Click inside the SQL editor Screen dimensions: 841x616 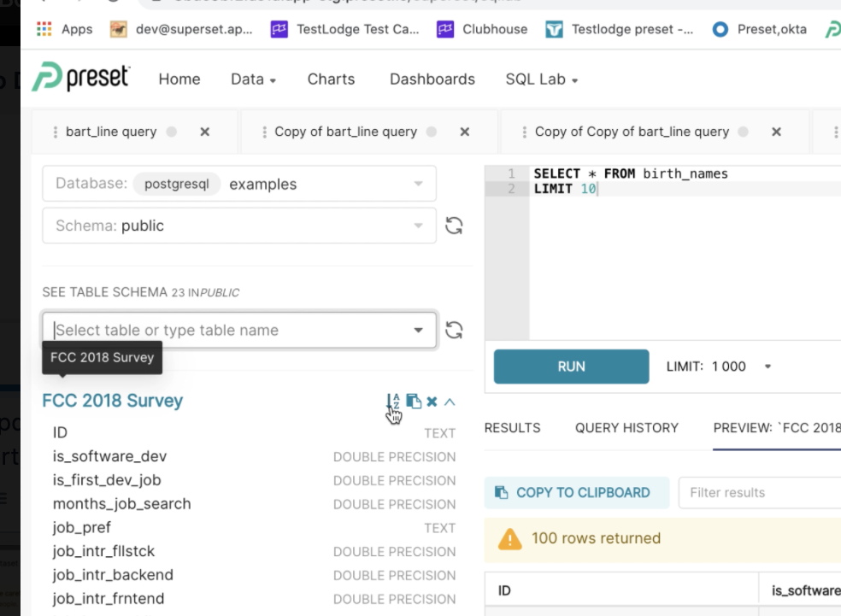(x=685, y=257)
